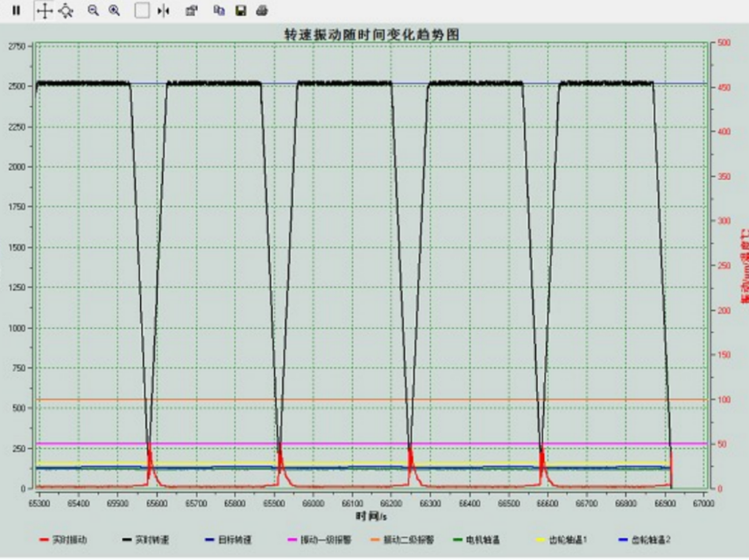Image resolution: width=749 pixels, height=560 pixels.
Task: Click the zoom out magnifier icon
Action: tap(93, 11)
